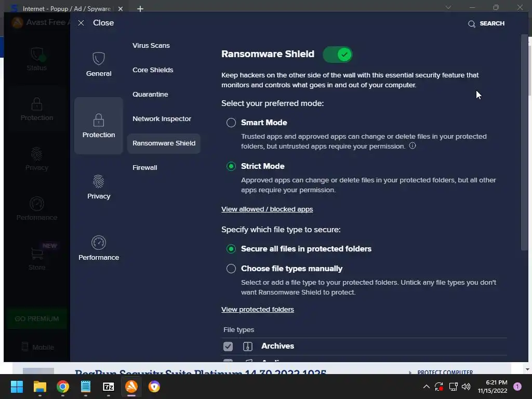
Task: Click the sync tray icon with red dot
Action: 439,387
